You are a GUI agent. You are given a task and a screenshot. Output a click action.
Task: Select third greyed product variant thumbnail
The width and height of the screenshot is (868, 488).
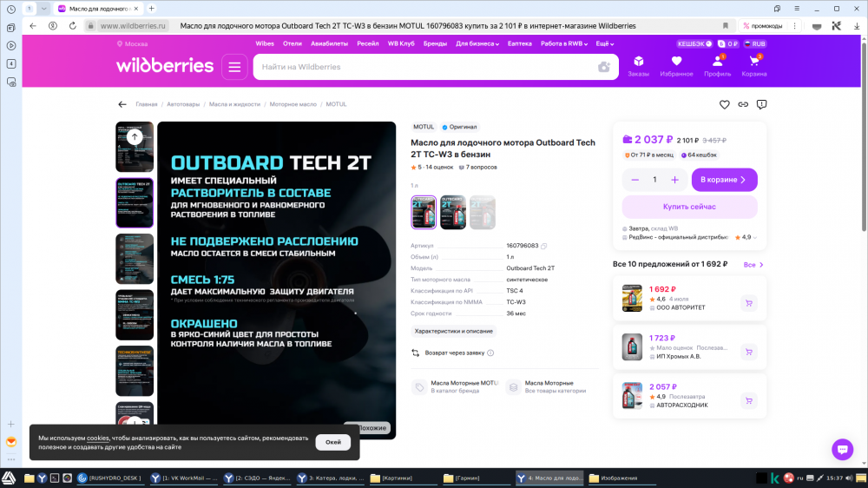tap(482, 212)
